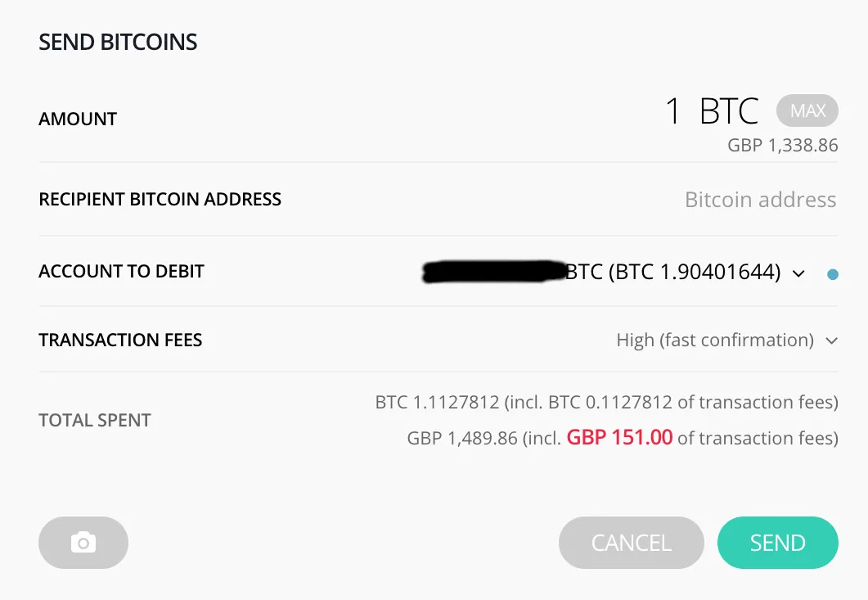Viewport: 868px width, 600px height.
Task: Click the chevron beside transaction fees option
Action: [x=832, y=341]
